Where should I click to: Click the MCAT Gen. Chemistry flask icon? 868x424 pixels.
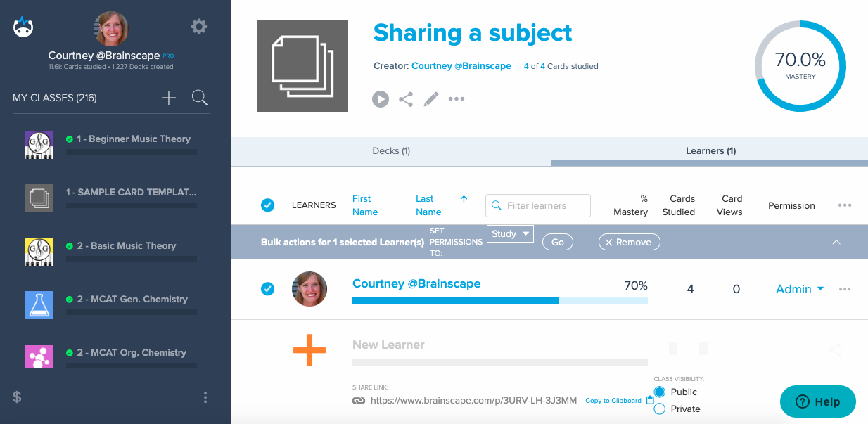click(39, 305)
